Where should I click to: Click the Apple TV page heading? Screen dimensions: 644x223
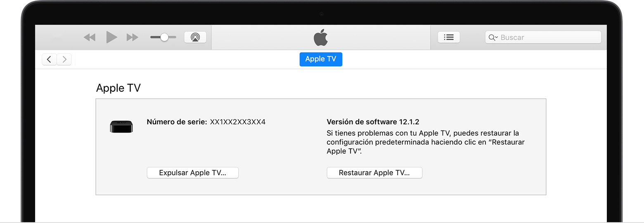point(118,88)
